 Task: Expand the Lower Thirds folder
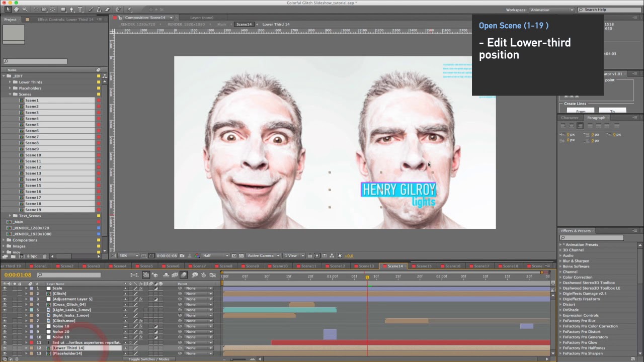[x=10, y=82]
